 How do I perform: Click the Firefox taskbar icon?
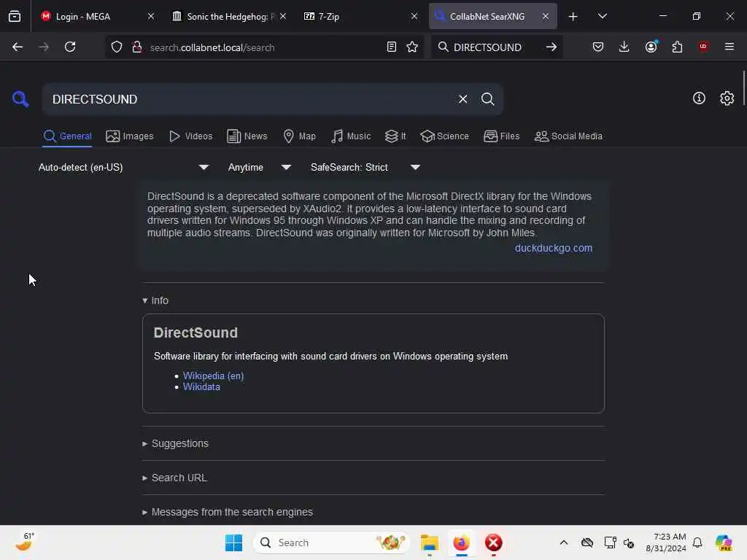tap(461, 542)
